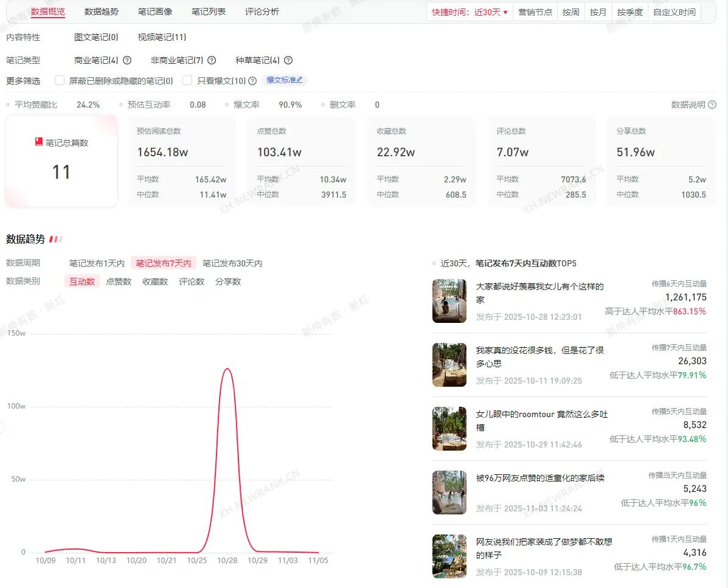
Task: Open the 快捷时间 近30天 dropdown
Action: pyautogui.click(x=470, y=12)
